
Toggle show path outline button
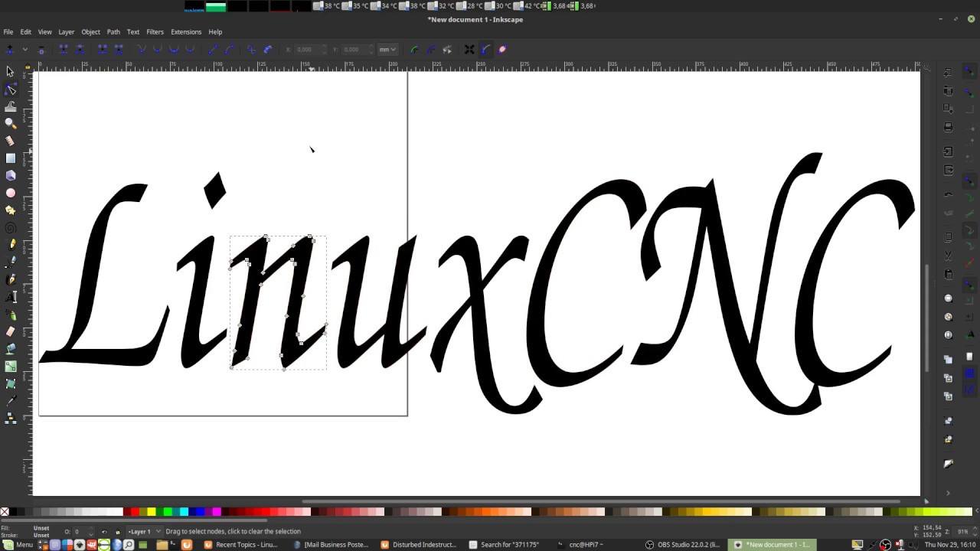click(x=502, y=49)
